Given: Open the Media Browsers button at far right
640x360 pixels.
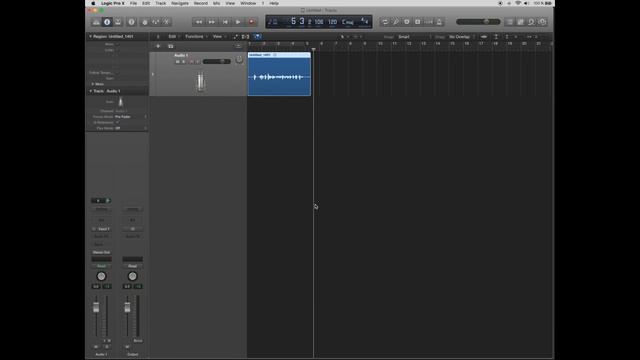Looking at the screenshot, I should pyautogui.click(x=542, y=22).
